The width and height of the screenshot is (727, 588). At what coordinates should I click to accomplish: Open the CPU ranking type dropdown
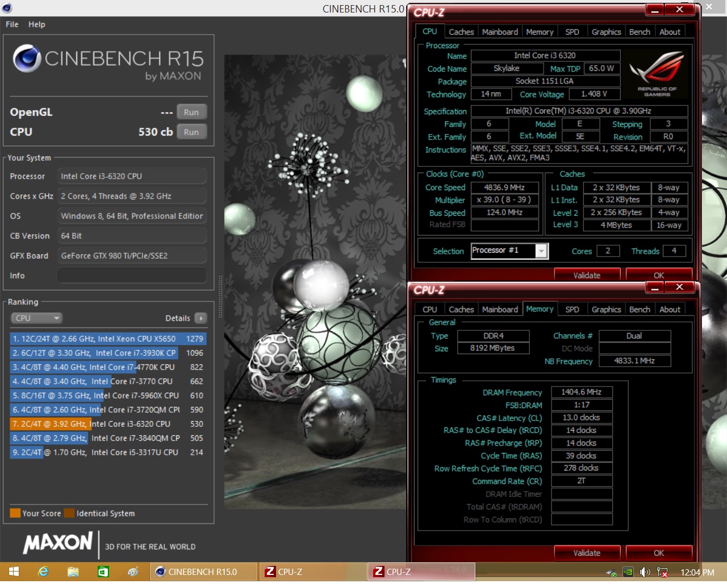(36, 318)
